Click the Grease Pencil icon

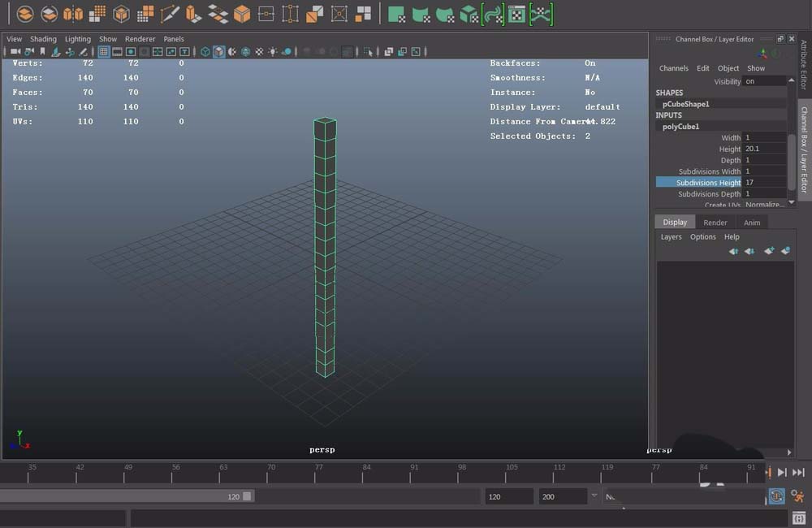click(83, 51)
